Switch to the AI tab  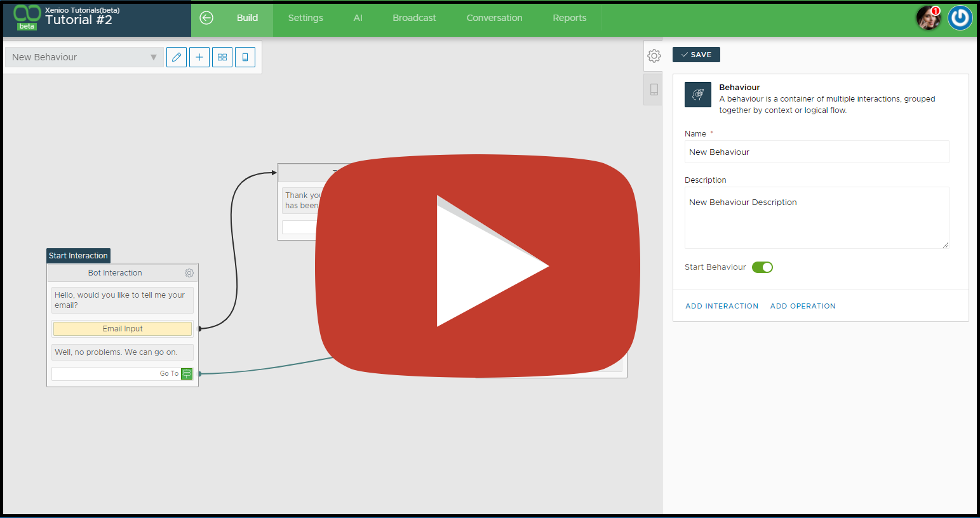click(358, 18)
